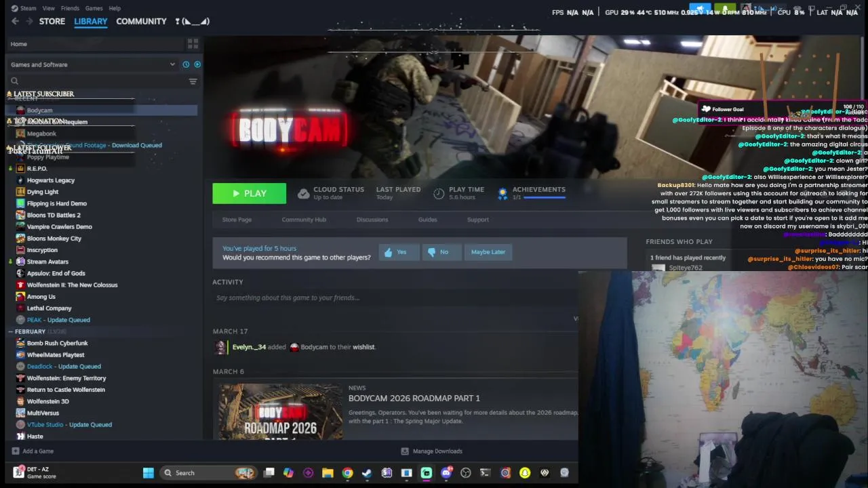Open the Community Hub link
This screenshot has width=868, height=488.
304,220
